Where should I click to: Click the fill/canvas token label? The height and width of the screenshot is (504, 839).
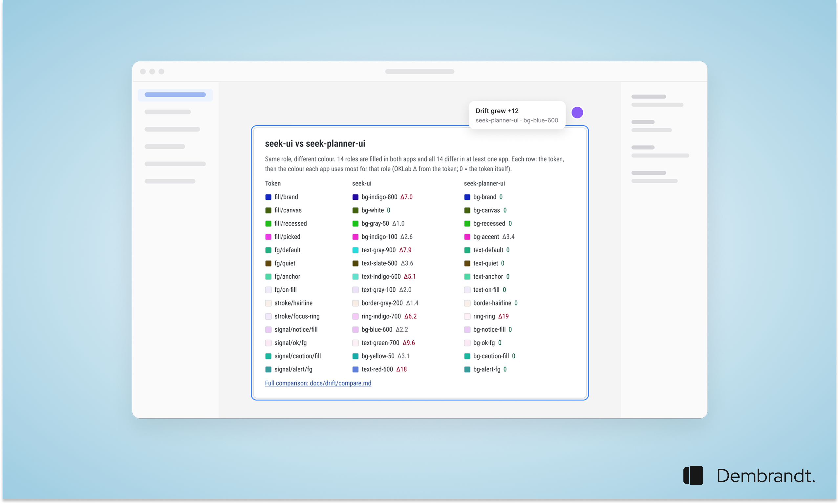tap(288, 210)
